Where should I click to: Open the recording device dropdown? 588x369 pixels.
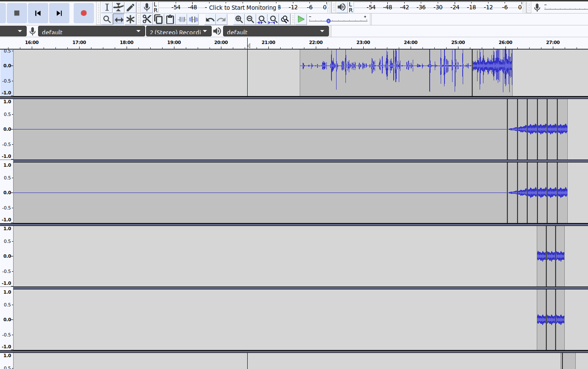click(x=91, y=32)
